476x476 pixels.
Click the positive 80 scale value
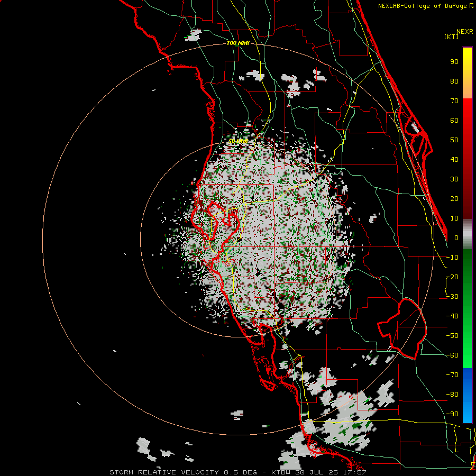pos(454,81)
